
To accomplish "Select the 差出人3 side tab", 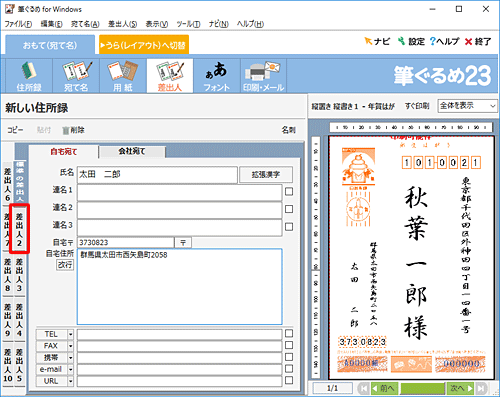I will [19, 274].
